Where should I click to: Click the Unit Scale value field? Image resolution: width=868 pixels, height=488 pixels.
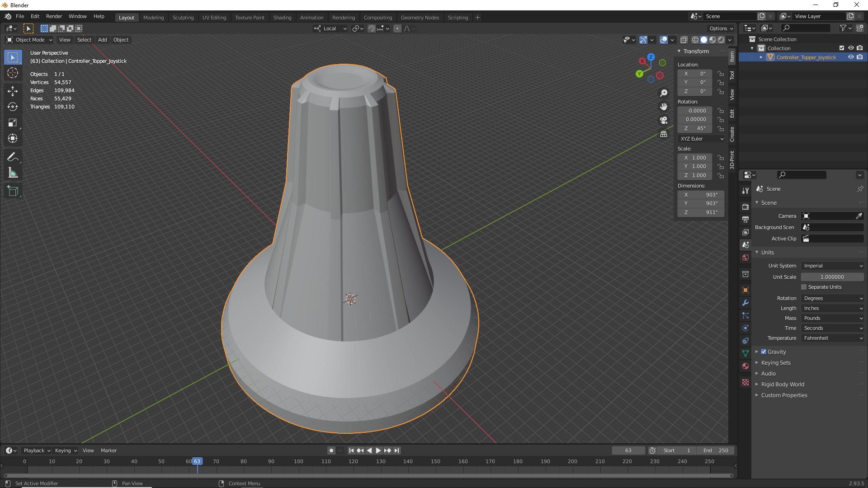click(x=832, y=277)
